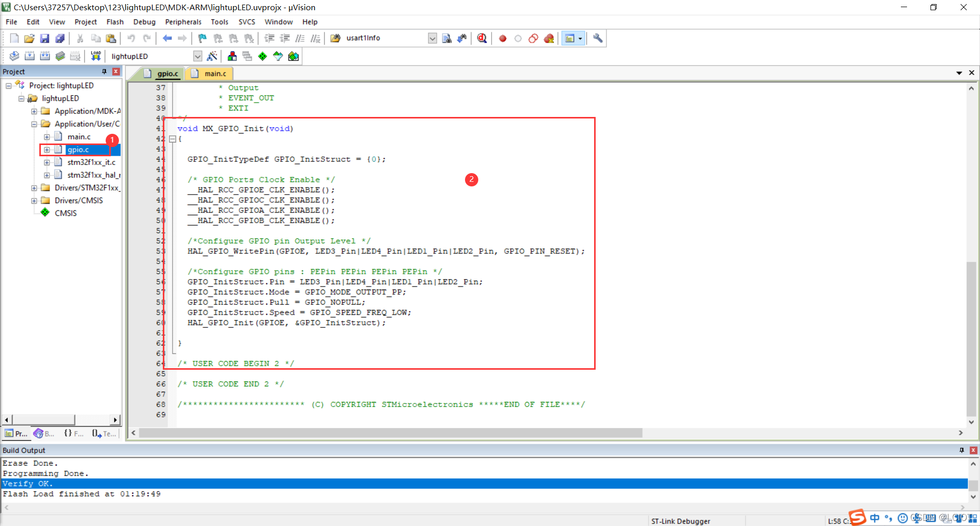This screenshot has width=980, height=526.
Task: Expand Drivers/CMSIS folder
Action: click(x=34, y=201)
